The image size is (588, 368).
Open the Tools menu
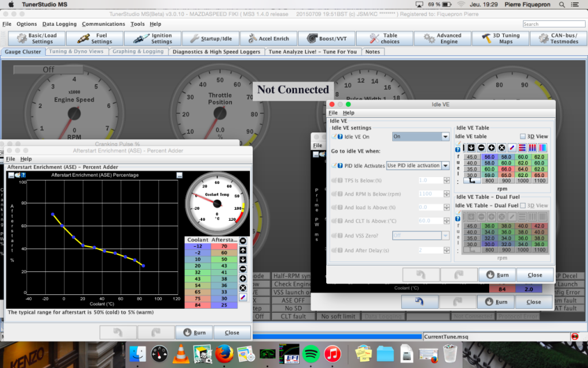click(x=138, y=24)
